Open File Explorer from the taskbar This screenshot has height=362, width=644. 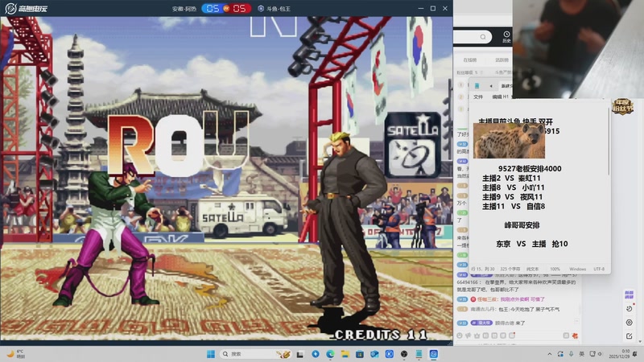click(x=345, y=354)
